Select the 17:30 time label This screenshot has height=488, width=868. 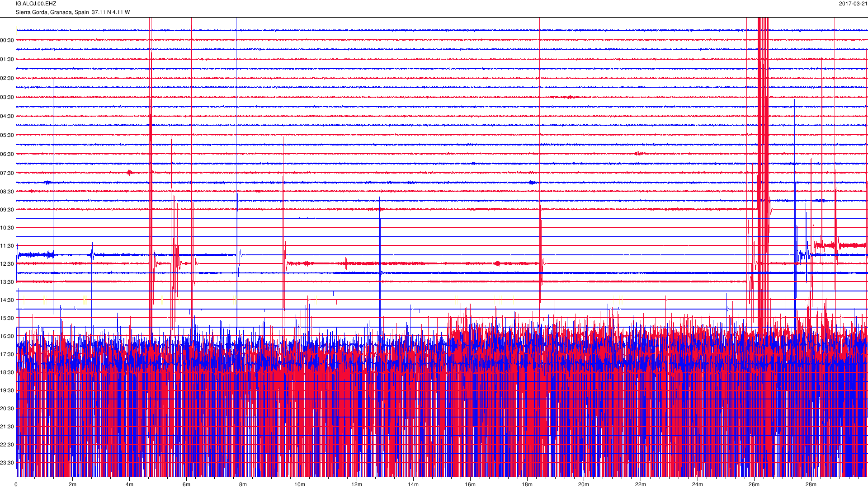click(x=7, y=354)
